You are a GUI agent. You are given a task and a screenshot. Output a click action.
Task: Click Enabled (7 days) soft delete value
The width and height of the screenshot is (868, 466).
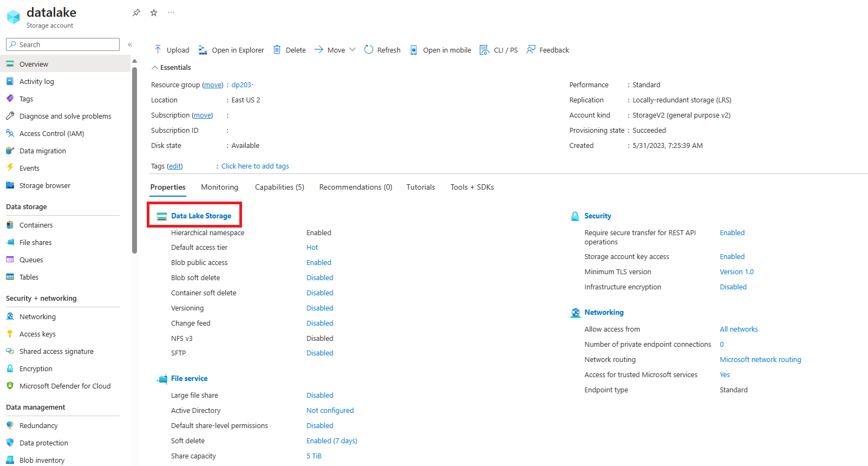pos(332,441)
